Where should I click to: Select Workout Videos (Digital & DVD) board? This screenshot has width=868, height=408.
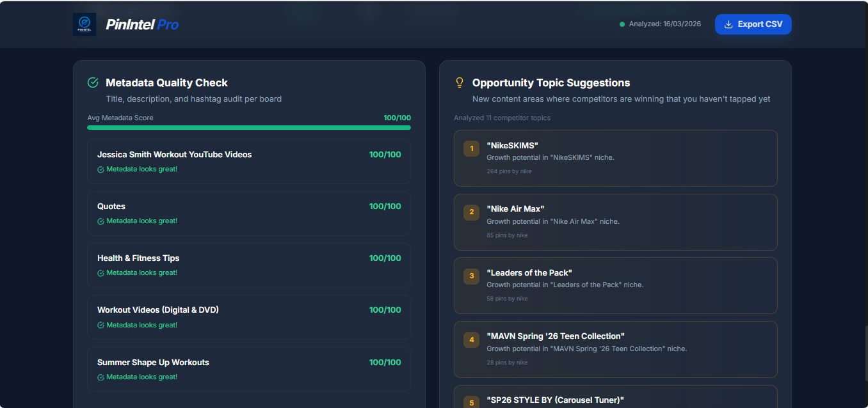pyautogui.click(x=249, y=317)
